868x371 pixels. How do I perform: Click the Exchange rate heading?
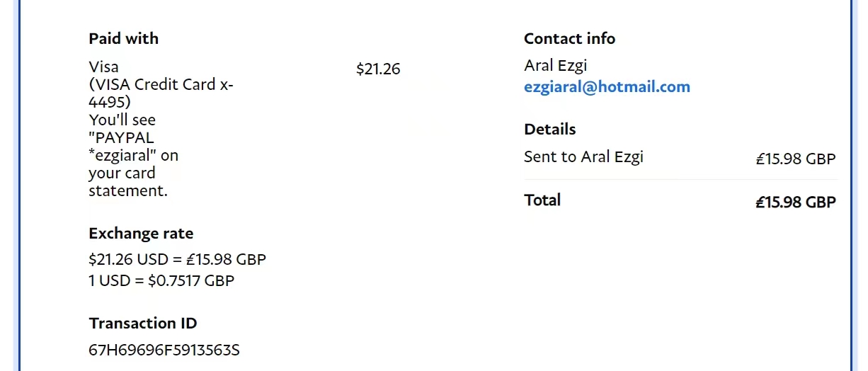point(141,234)
